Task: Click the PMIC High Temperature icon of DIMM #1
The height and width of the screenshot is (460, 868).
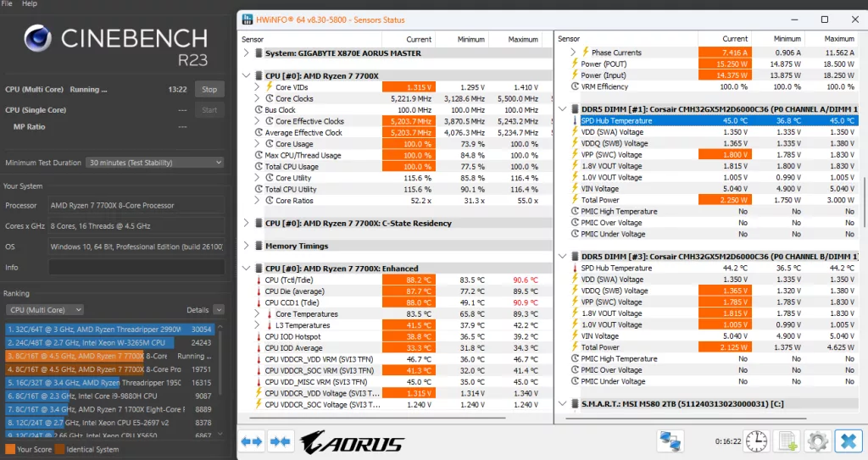Action: pyautogui.click(x=576, y=212)
